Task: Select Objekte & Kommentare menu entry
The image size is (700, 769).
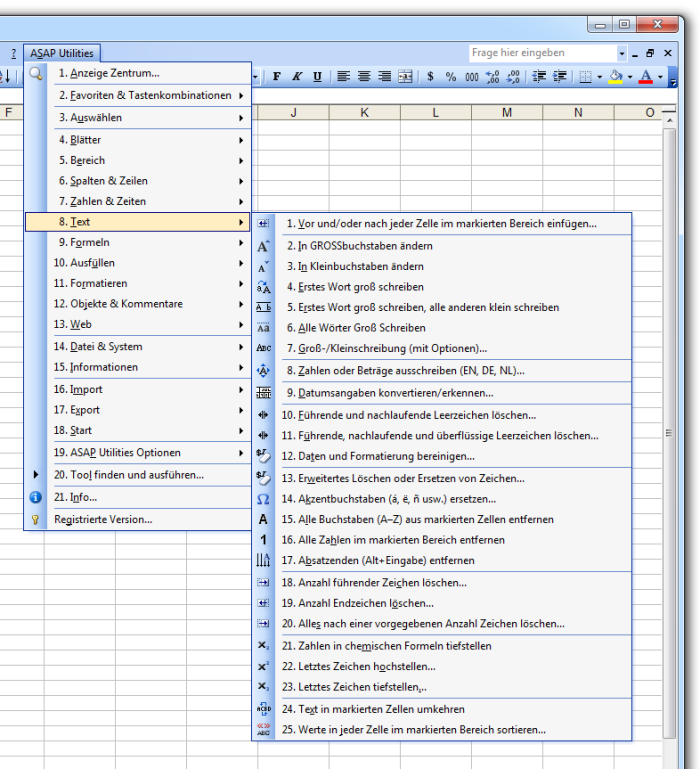Action: click(x=137, y=304)
